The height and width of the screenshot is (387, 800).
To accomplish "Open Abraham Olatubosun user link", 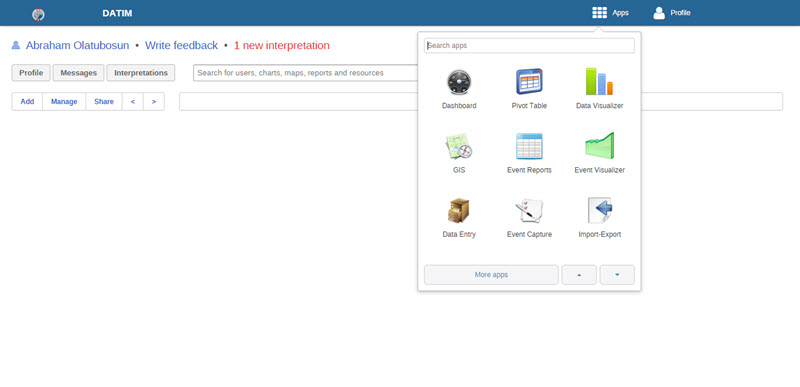I will [x=78, y=45].
